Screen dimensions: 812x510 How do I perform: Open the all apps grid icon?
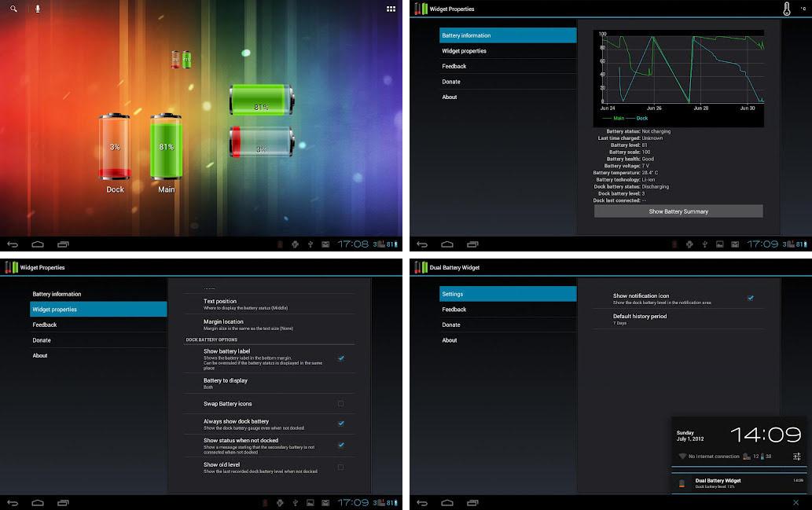pos(391,9)
